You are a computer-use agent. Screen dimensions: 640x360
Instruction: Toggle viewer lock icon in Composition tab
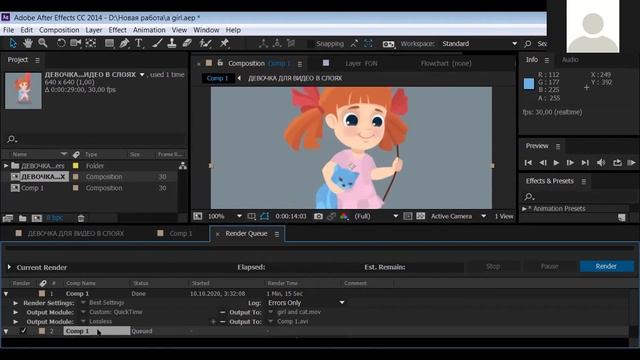tap(220, 63)
